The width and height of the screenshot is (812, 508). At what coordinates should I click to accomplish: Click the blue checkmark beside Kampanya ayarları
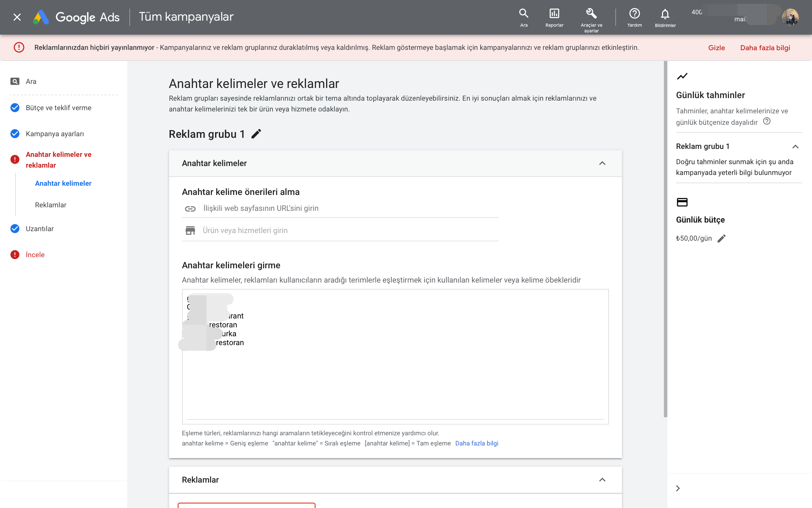[15, 134]
